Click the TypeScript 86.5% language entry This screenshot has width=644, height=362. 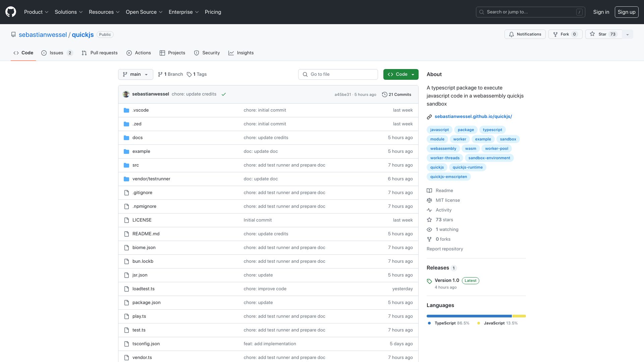click(448, 323)
